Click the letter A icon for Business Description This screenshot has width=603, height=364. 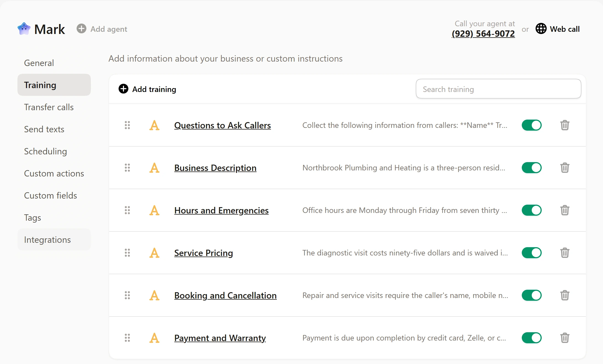154,168
